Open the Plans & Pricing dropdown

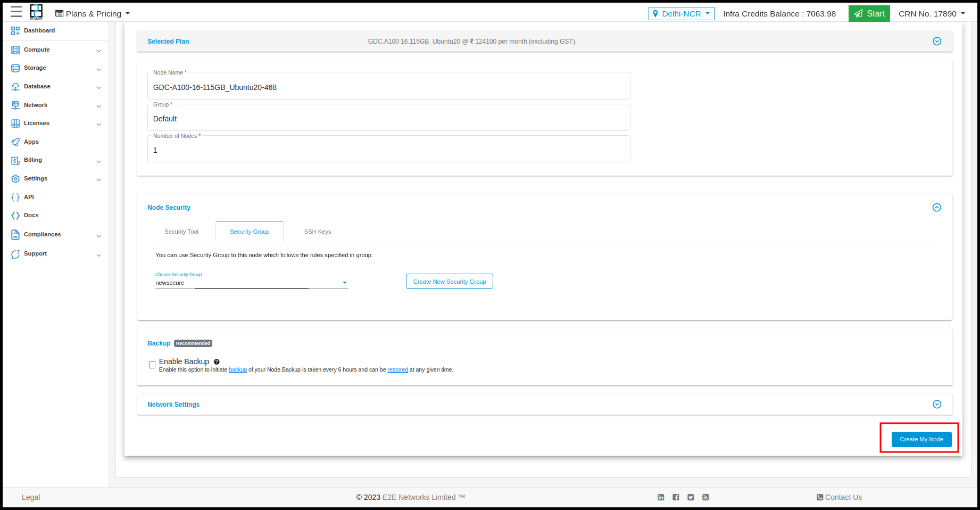(x=93, y=14)
